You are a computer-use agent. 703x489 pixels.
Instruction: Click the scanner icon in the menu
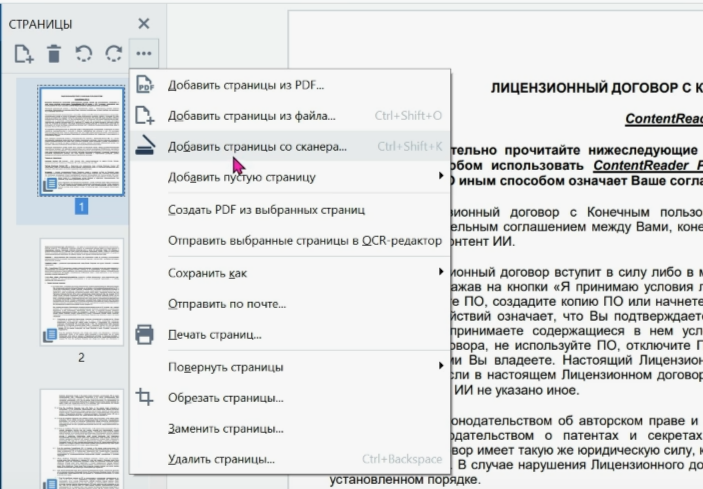[x=145, y=146]
